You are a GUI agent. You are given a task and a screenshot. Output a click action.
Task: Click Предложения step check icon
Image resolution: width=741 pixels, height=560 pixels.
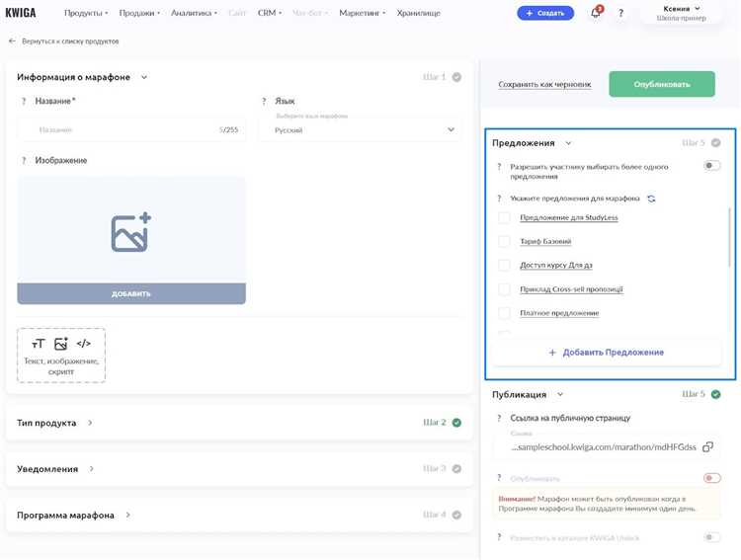716,143
